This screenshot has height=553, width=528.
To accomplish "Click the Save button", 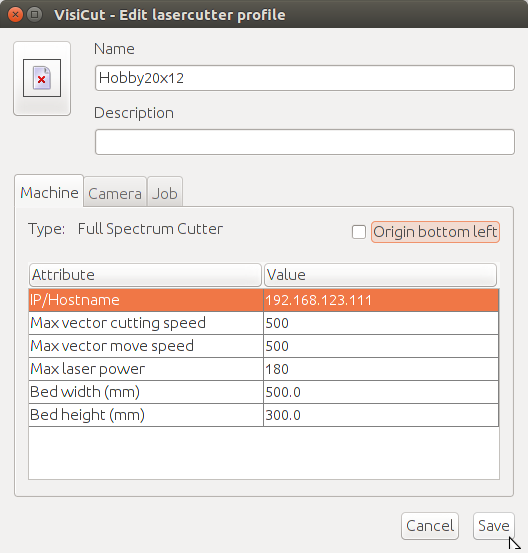I will click(x=494, y=526).
